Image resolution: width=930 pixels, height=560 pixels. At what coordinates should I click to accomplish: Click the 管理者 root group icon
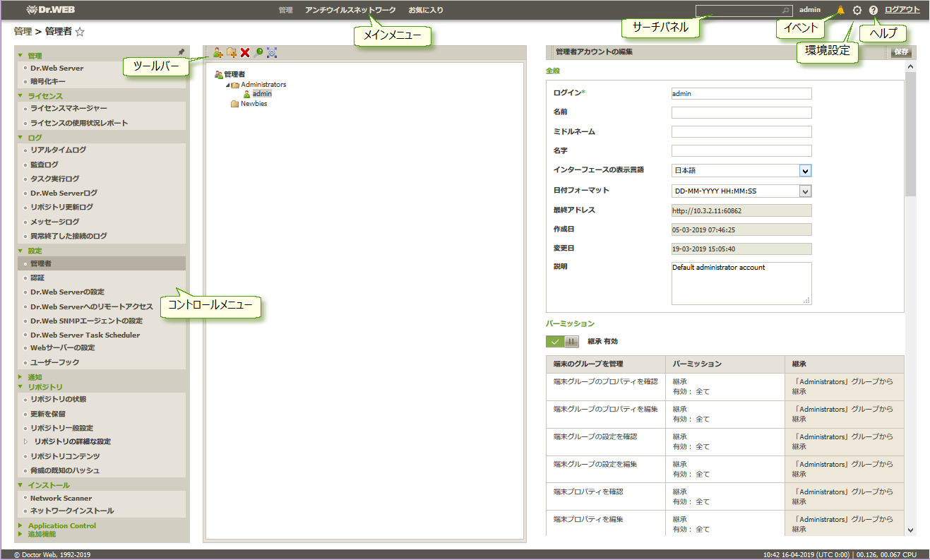pyautogui.click(x=219, y=75)
